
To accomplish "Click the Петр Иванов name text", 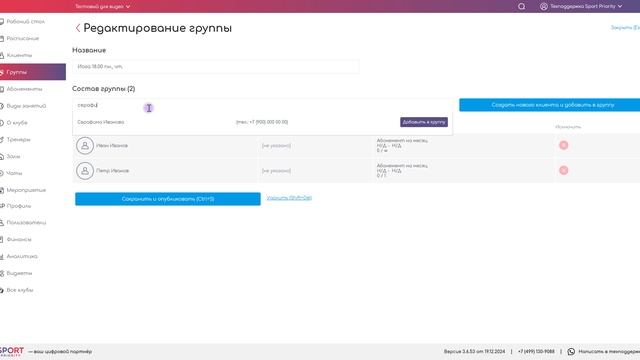I will [113, 171].
